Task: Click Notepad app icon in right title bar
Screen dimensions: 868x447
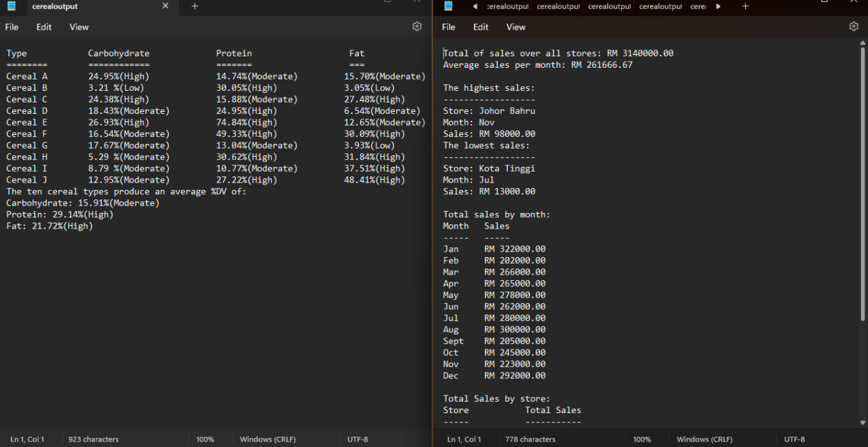Action: (x=448, y=6)
